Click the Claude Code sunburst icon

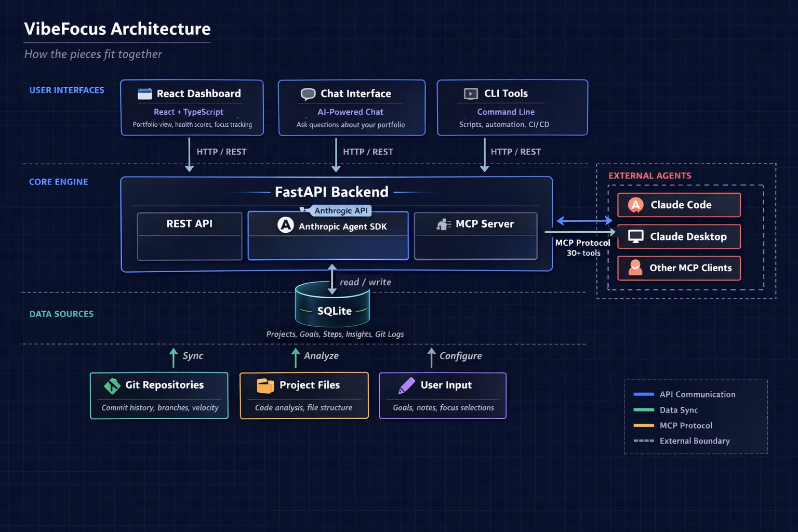tap(635, 205)
